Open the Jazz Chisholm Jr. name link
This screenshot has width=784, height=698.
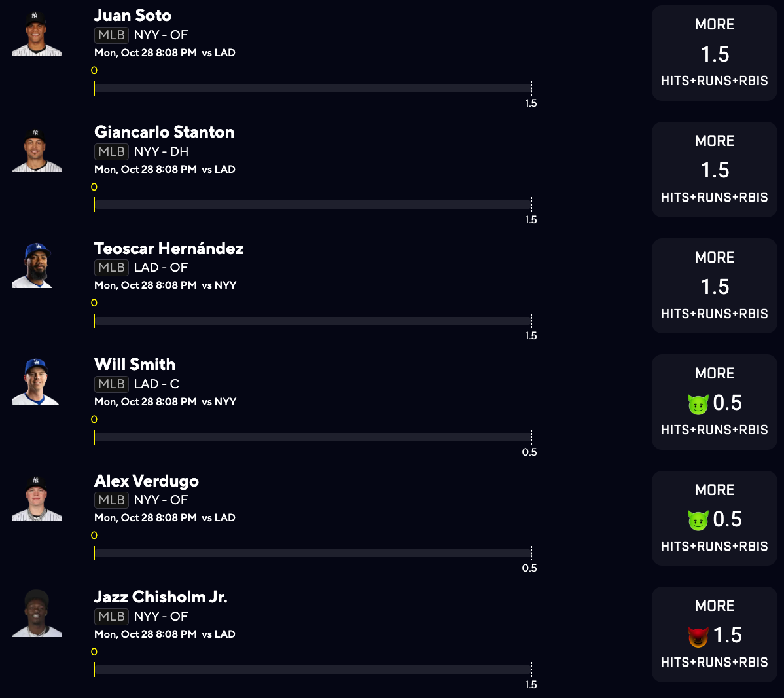click(x=161, y=597)
